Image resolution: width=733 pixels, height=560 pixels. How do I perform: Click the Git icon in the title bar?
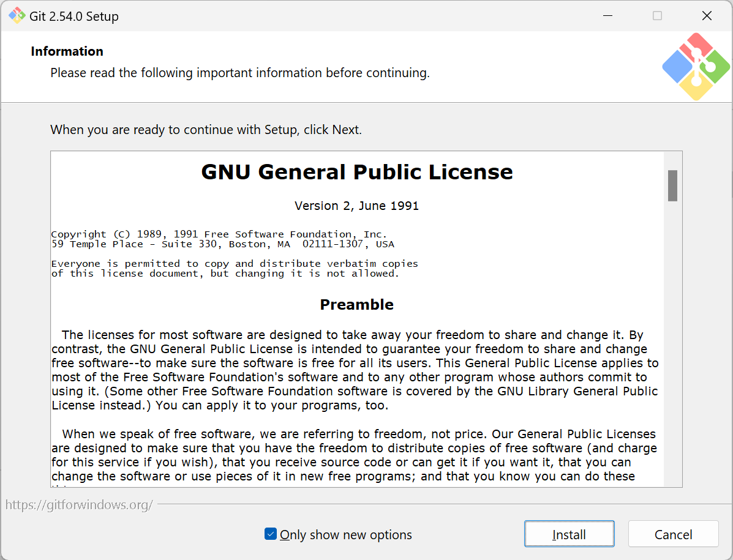pyautogui.click(x=17, y=15)
